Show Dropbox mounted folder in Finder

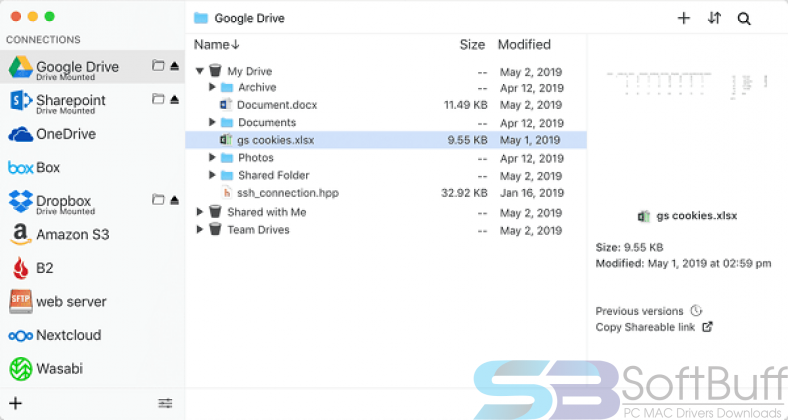click(158, 199)
